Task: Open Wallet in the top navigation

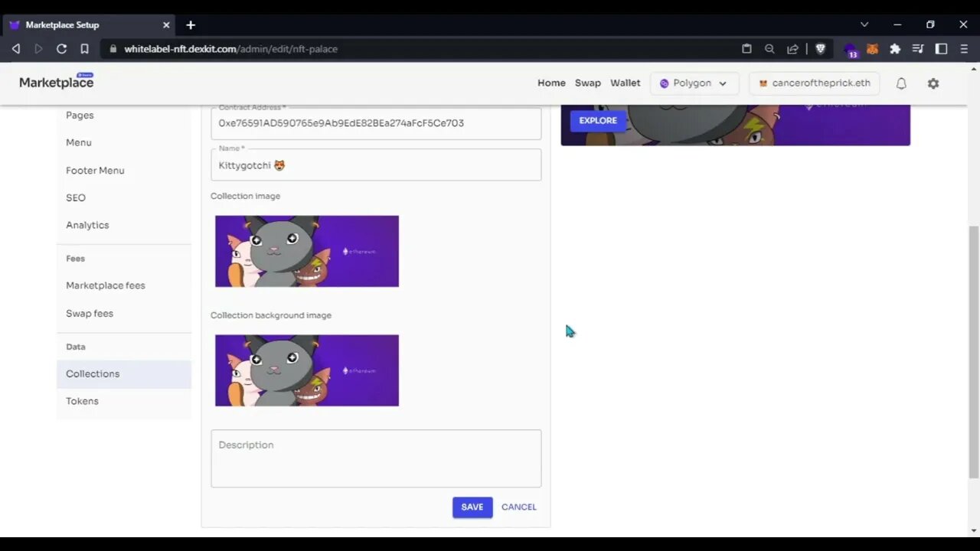Action: 626,83
